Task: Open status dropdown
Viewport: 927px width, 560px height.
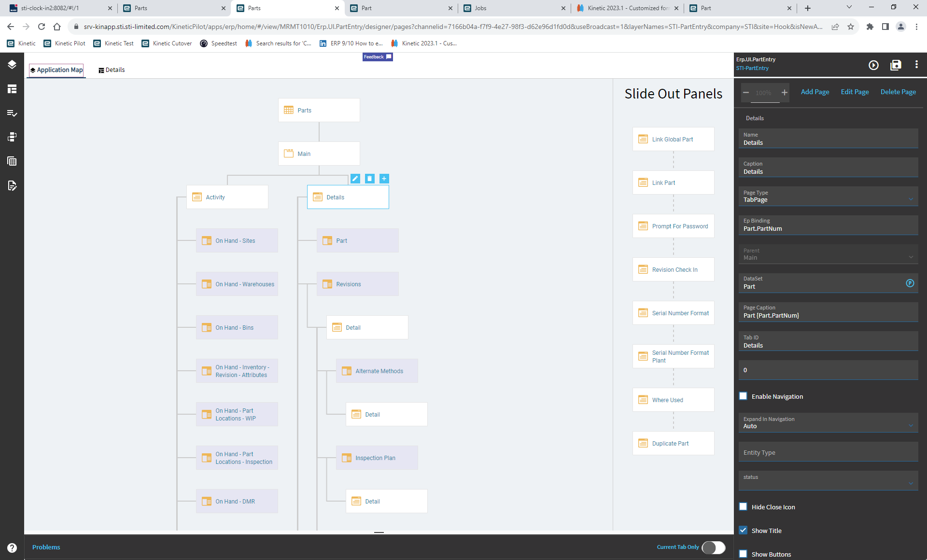Action: 829,480
